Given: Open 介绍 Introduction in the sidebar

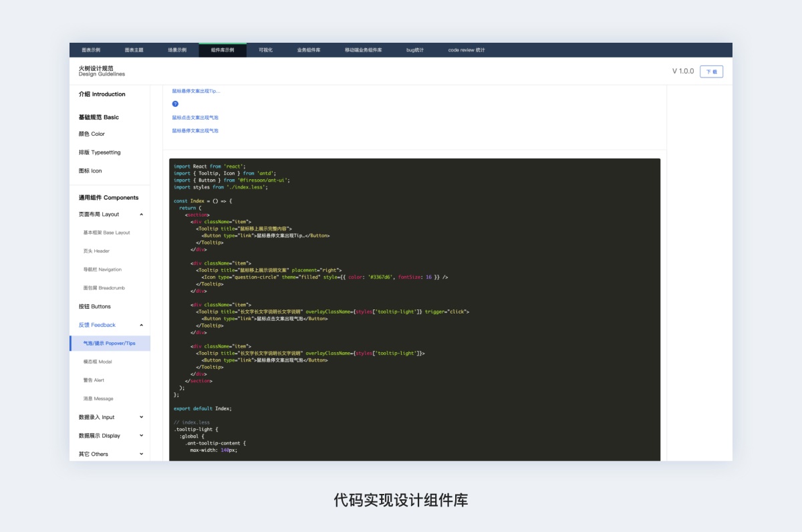Looking at the screenshot, I should click(x=102, y=94).
